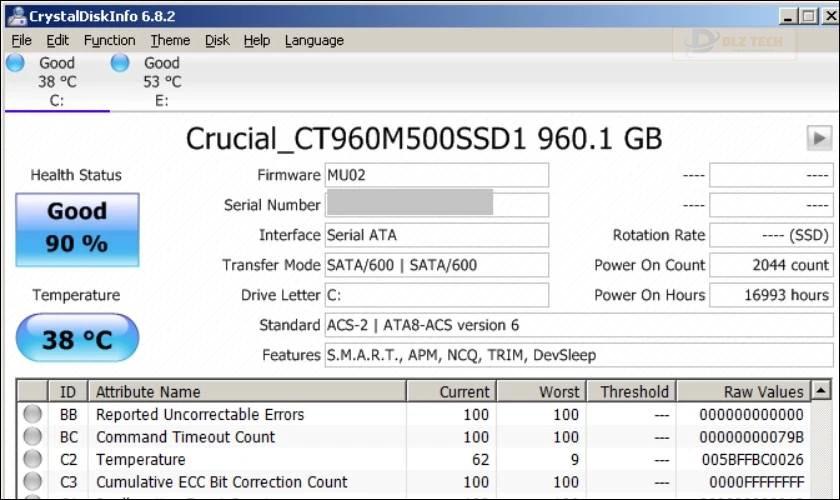The image size is (840, 500).
Task: Click Temperature current value 62
Action: [x=480, y=459]
